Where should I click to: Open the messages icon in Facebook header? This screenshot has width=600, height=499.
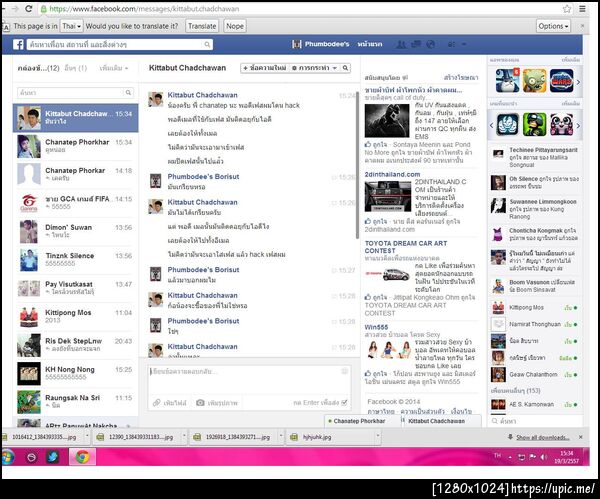(416, 44)
